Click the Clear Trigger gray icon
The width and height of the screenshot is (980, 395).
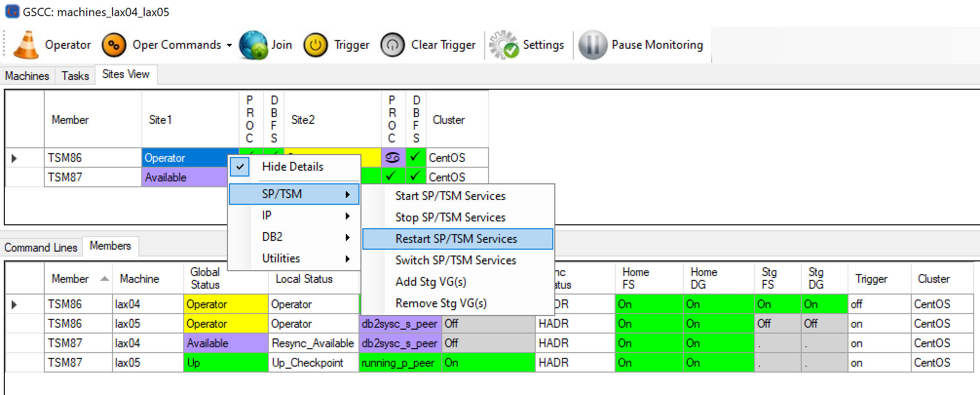coord(393,45)
